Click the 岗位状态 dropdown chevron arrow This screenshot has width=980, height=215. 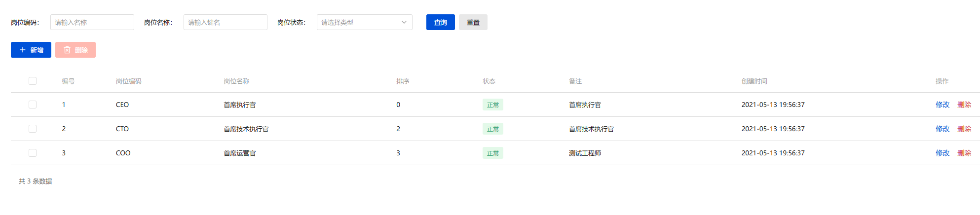[x=404, y=22]
